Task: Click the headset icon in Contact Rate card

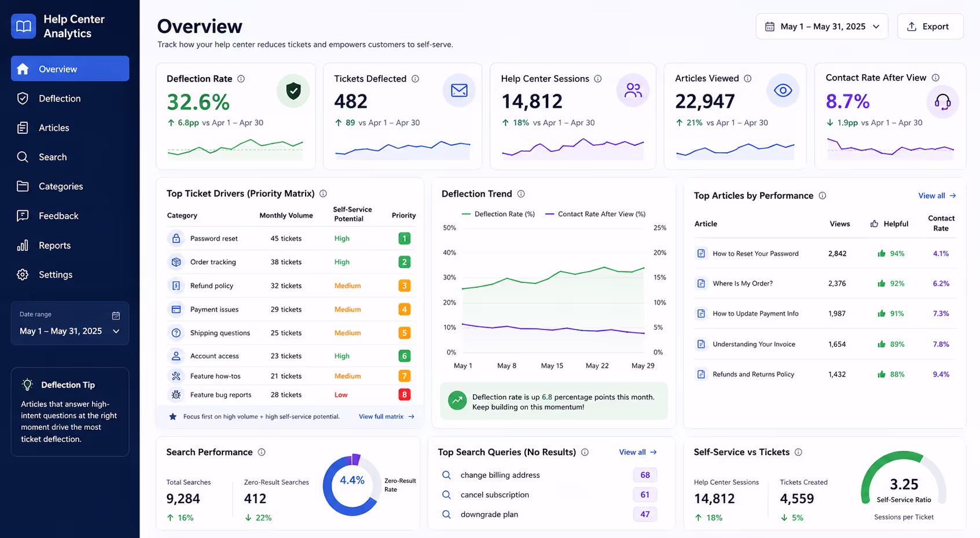Action: [x=943, y=103]
